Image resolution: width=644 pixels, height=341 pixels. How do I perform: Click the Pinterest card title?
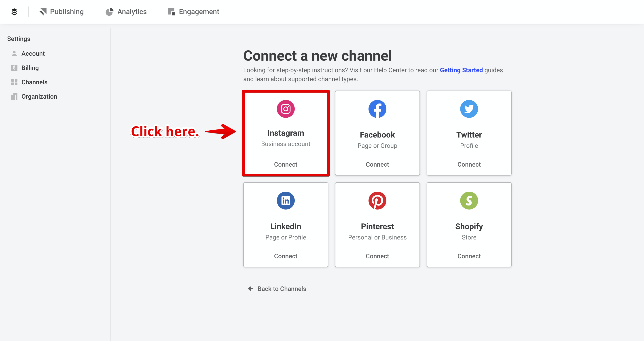[x=377, y=226]
